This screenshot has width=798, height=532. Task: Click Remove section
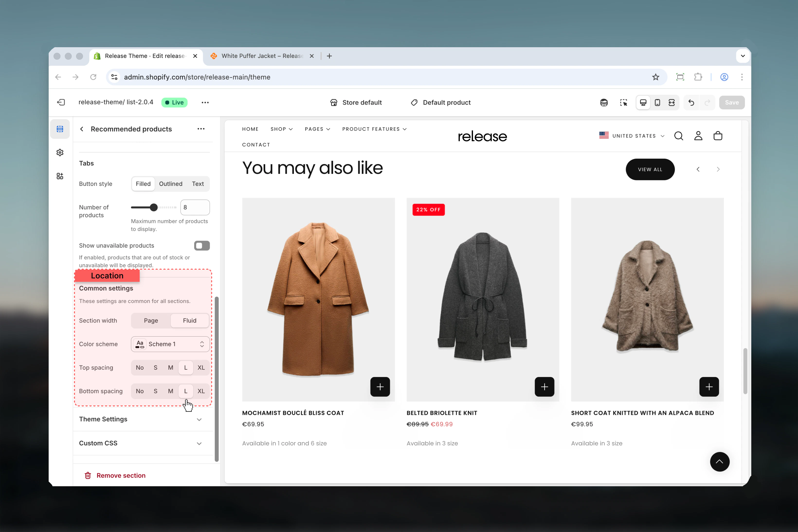coord(115,476)
